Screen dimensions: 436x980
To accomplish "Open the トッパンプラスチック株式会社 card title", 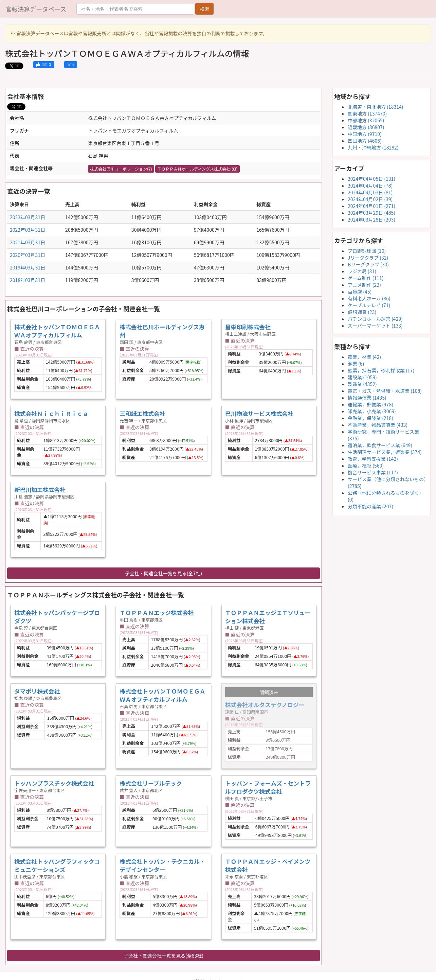I will pyautogui.click(x=54, y=783).
